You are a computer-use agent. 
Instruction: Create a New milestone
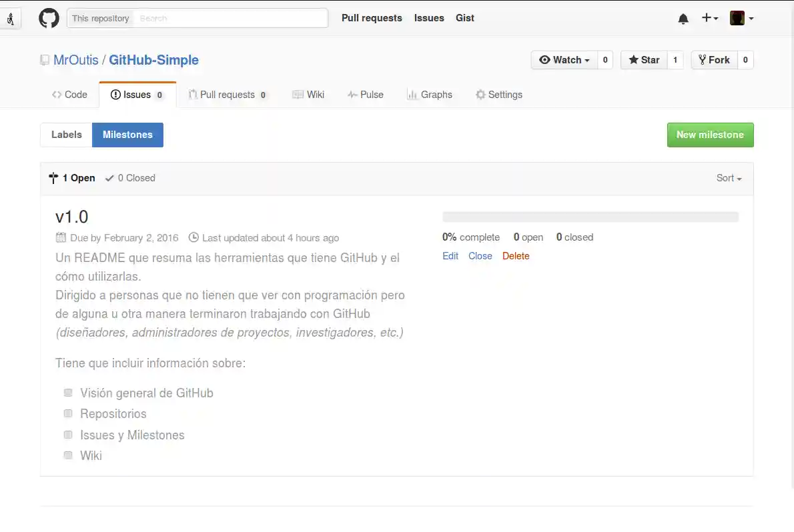(x=710, y=135)
